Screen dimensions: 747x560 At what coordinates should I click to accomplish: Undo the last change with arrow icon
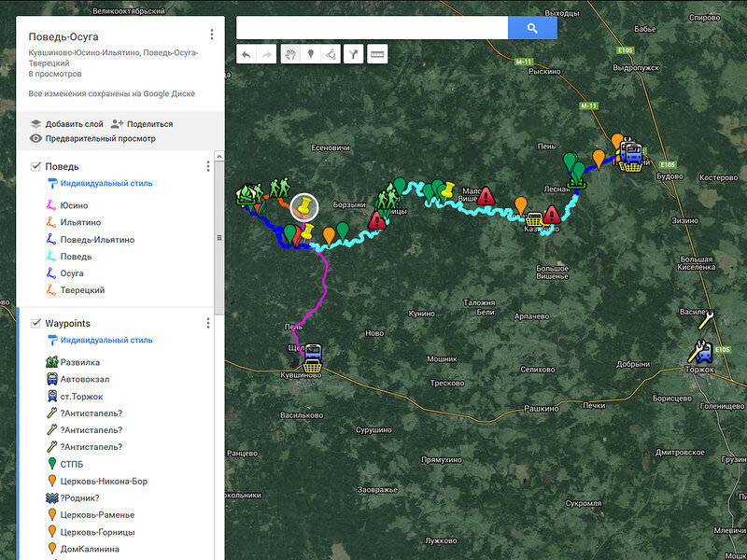247,54
